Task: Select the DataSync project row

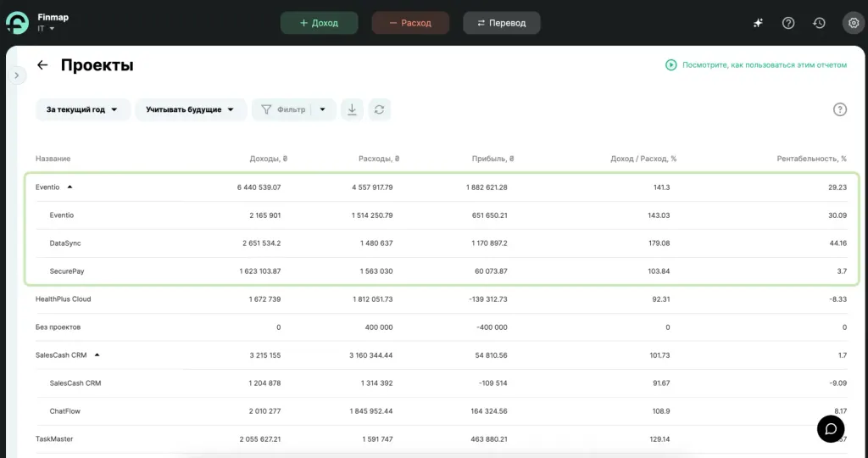Action: [441, 243]
